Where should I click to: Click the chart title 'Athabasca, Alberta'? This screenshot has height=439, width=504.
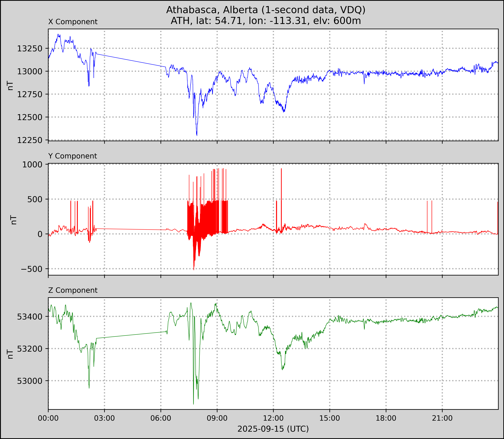266,10
